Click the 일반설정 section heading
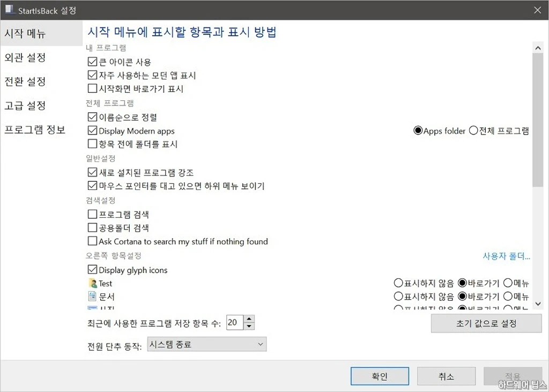 coord(101,158)
